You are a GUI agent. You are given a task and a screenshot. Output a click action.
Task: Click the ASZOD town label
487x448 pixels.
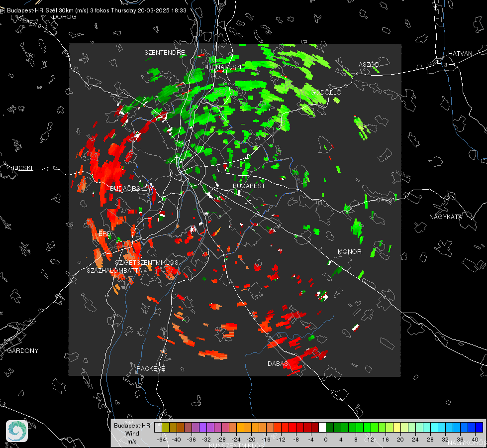click(369, 64)
